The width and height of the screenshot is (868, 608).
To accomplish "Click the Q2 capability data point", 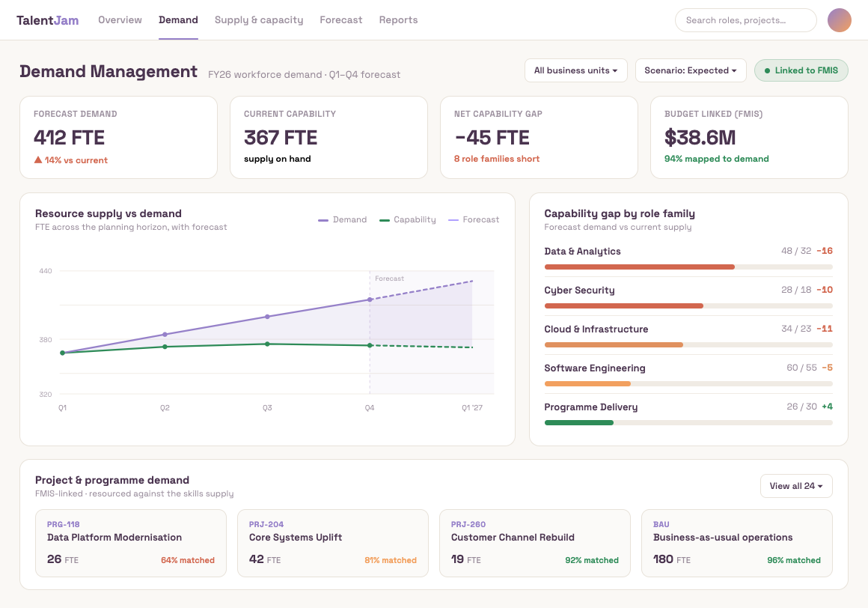I will [165, 347].
